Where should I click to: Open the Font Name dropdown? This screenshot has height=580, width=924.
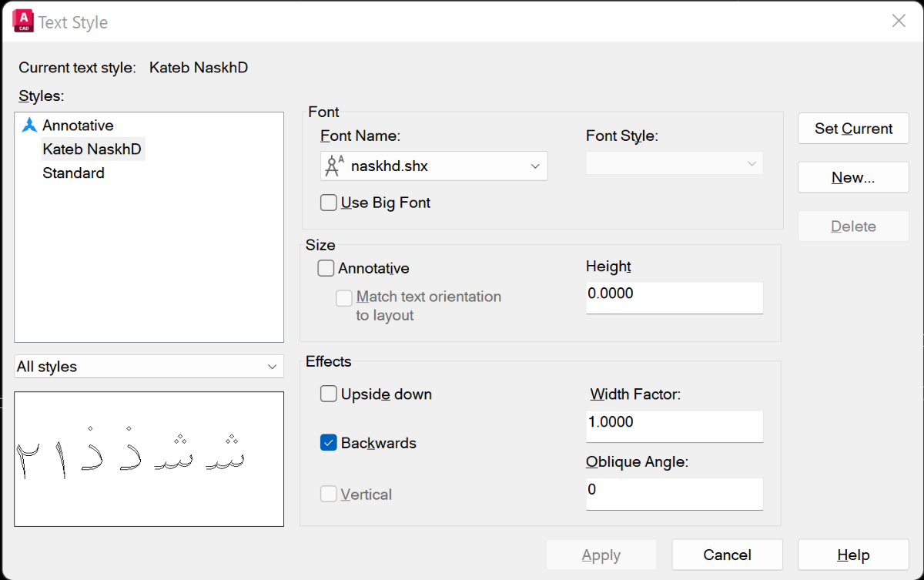pos(434,166)
